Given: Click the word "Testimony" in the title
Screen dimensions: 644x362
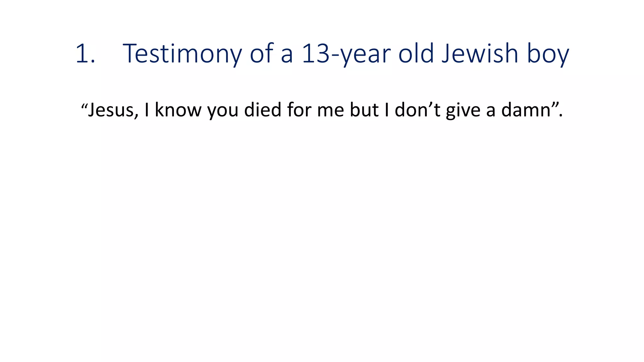Looking at the screenshot, I should (182, 54).
